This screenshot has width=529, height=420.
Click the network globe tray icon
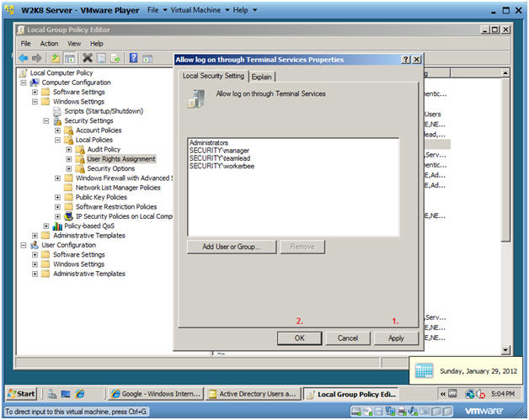pos(470,394)
